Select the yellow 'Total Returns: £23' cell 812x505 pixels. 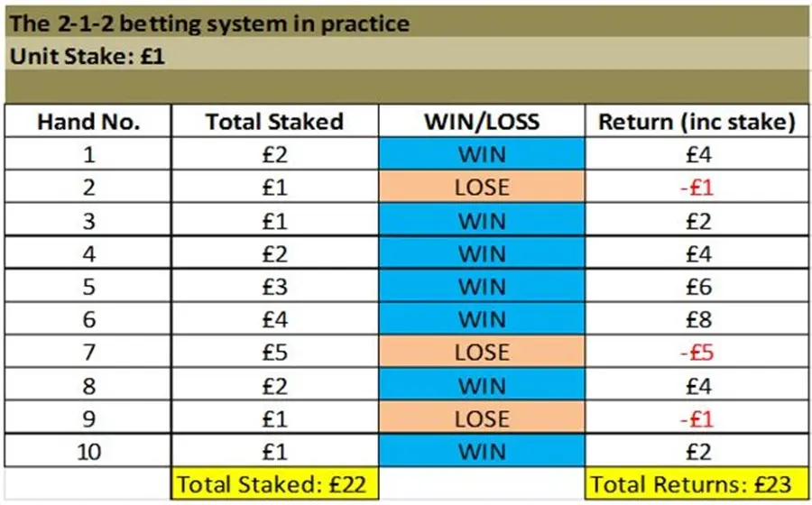tap(697, 483)
